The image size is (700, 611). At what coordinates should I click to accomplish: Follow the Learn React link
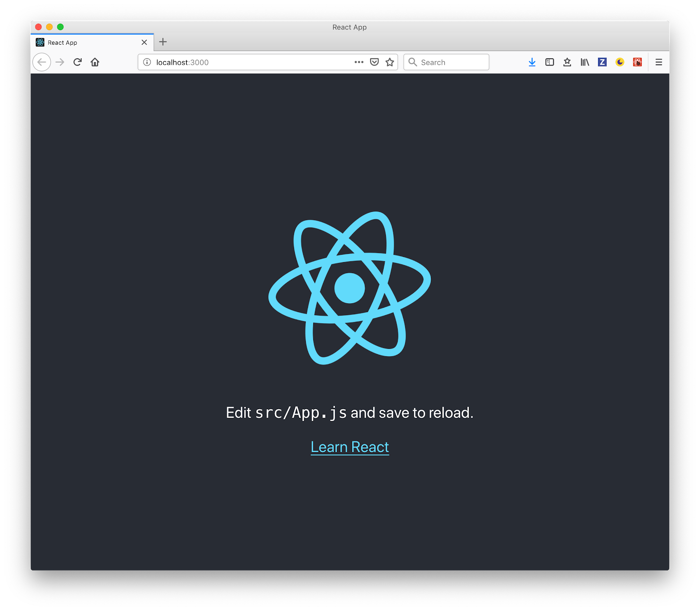click(350, 447)
